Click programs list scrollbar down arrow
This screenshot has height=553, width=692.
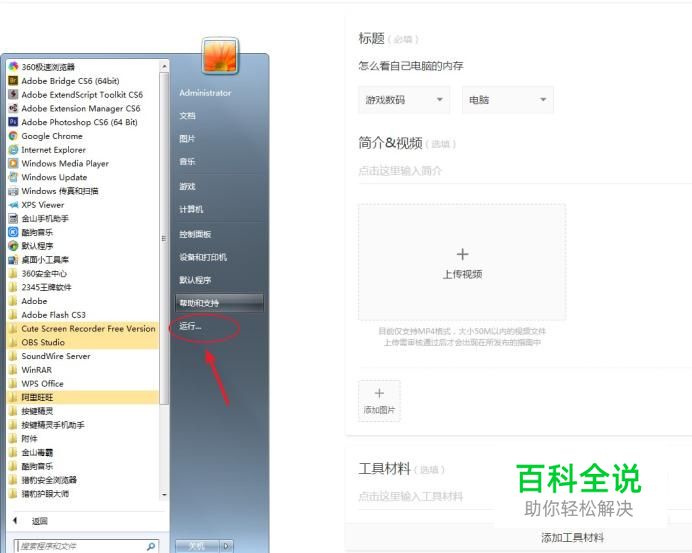click(x=164, y=495)
